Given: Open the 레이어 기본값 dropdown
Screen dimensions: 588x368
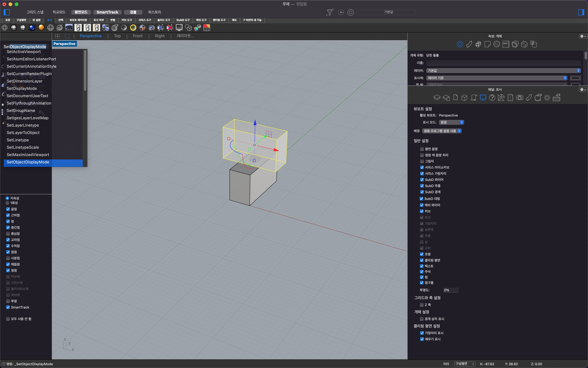Looking at the screenshot, I should click(x=503, y=71).
